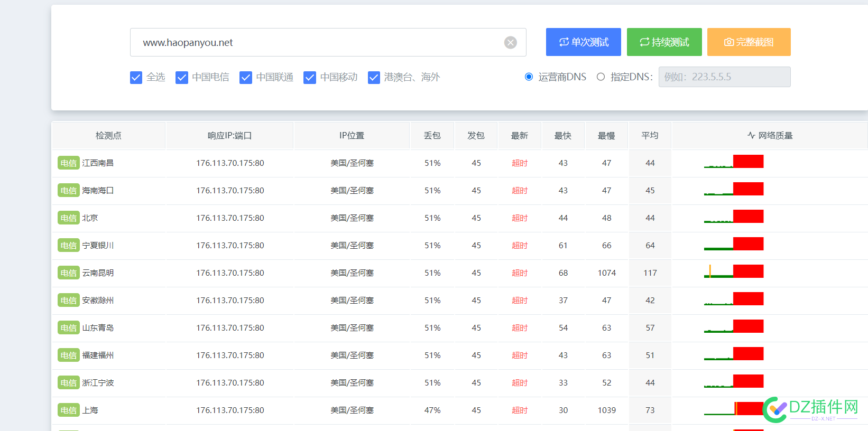Click the 最快 column header
This screenshot has height=431, width=868.
pyautogui.click(x=563, y=136)
